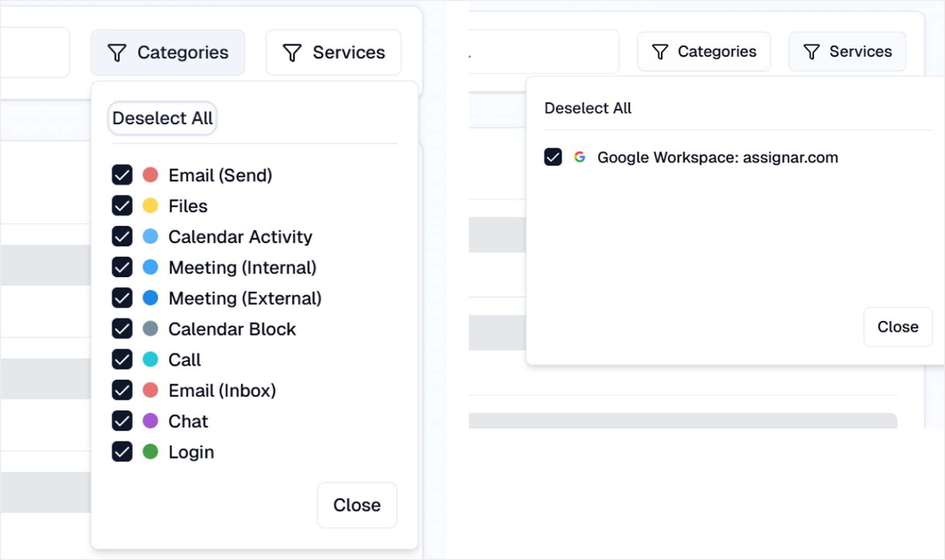Disable the Meeting (External) checkbox
This screenshot has width=945, height=560.
pyautogui.click(x=122, y=298)
